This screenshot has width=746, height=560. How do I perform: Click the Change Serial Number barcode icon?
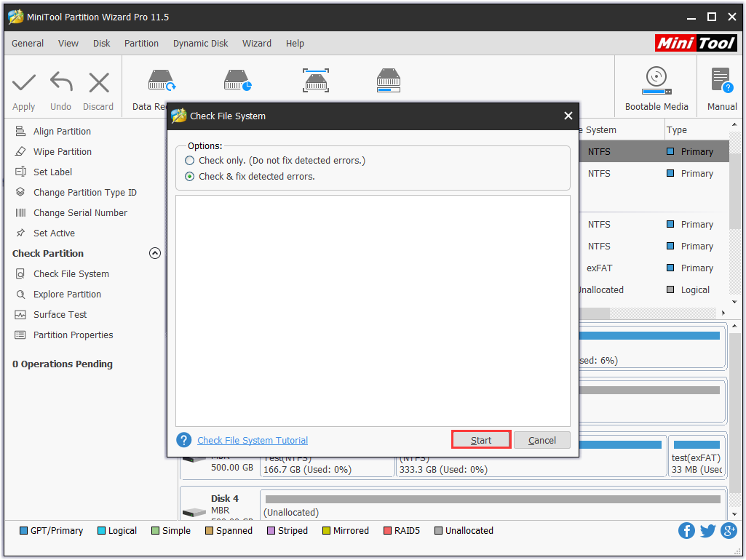tap(20, 212)
